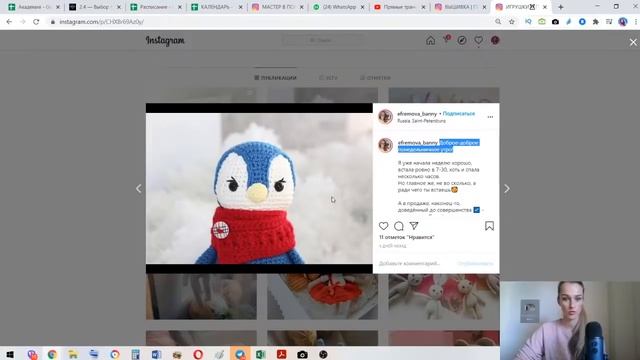Open efremova_banny username in post header
The height and width of the screenshot is (360, 640).
(x=417, y=114)
